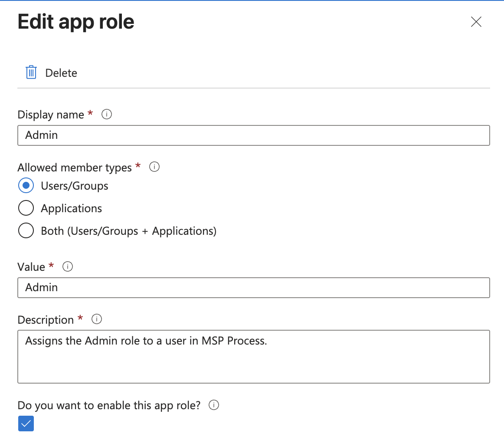The width and height of the screenshot is (504, 440).
Task: Click info icon next to Display name
Action: point(106,115)
